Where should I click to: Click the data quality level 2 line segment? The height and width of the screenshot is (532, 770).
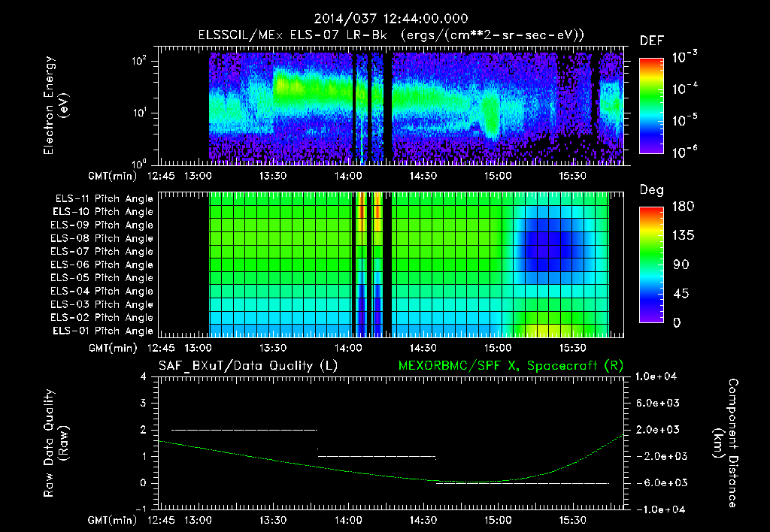click(x=244, y=430)
